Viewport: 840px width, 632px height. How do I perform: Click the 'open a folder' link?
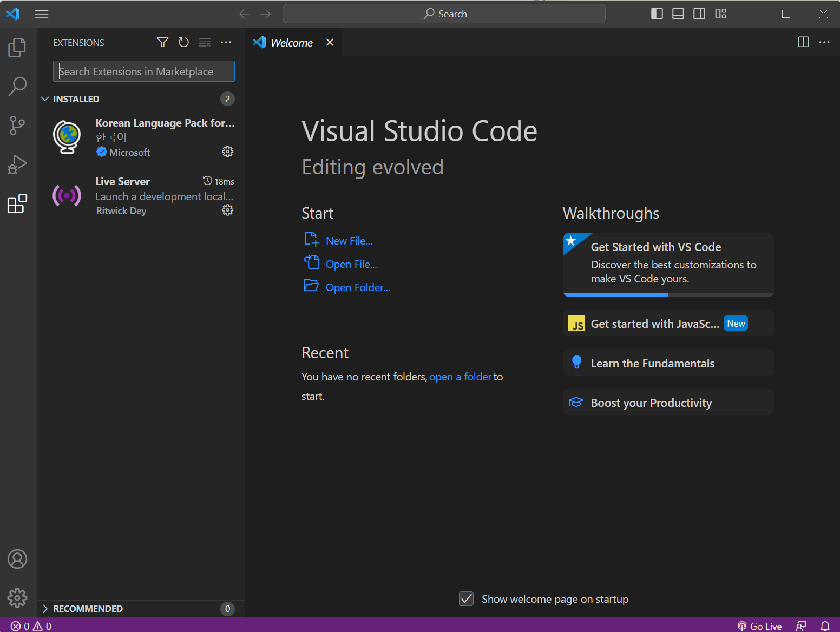(x=460, y=377)
